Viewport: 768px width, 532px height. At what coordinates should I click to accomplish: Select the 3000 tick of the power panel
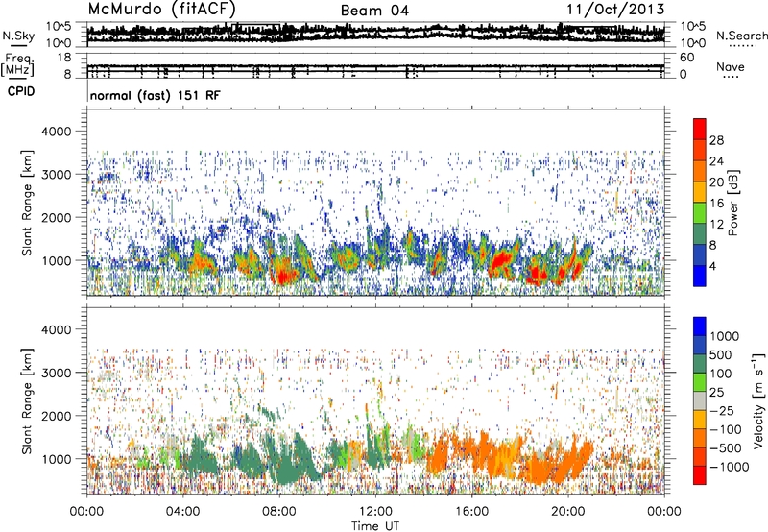(57, 175)
